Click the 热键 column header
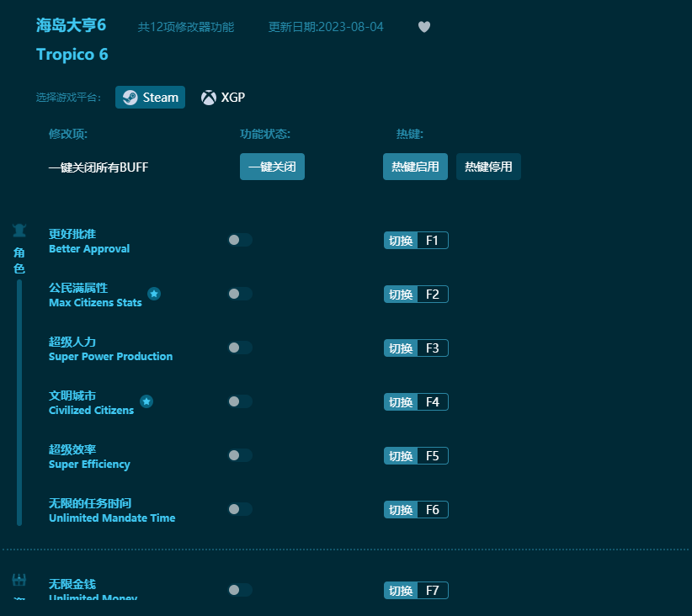 [410, 134]
